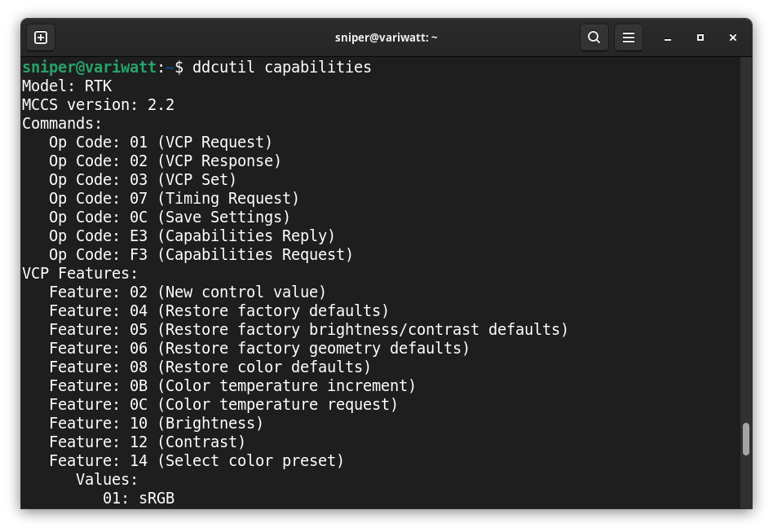This screenshot has width=773, height=532.
Task: Click the Model: RTK output line
Action: (67, 86)
